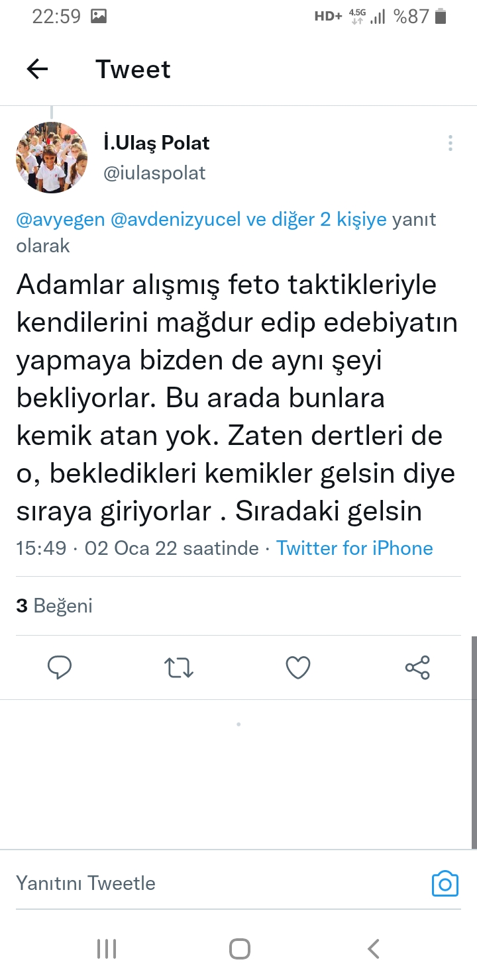477x980 pixels.
Task: Tap the back arrow icon
Action: tap(37, 69)
